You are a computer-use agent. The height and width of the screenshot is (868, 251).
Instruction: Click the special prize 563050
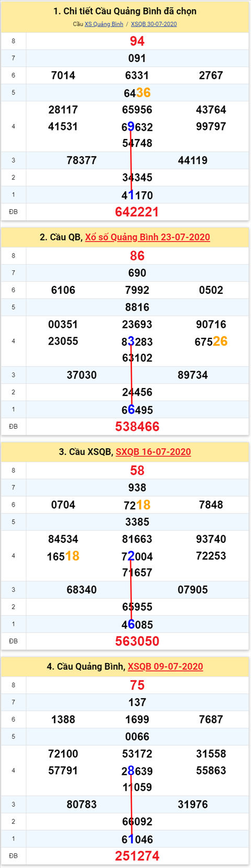137,641
